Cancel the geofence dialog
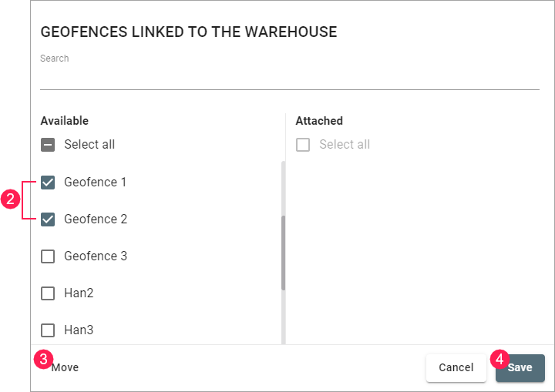The image size is (555, 392). (x=456, y=368)
